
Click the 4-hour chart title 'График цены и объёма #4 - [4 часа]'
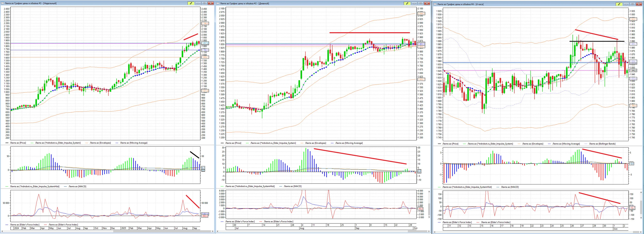click(465, 4)
